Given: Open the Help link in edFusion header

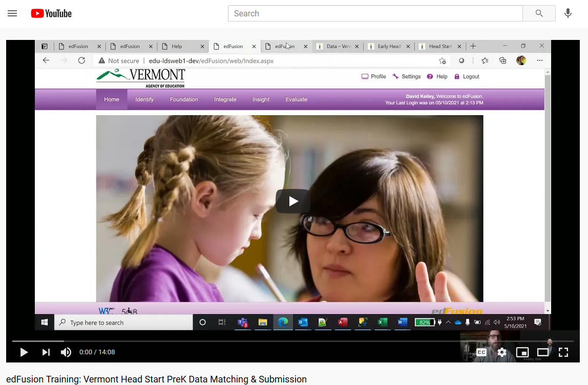Looking at the screenshot, I should click(437, 76).
